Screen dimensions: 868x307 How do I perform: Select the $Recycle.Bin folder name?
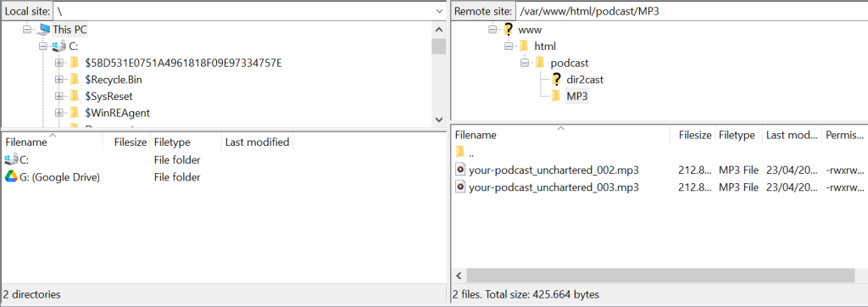(x=114, y=79)
